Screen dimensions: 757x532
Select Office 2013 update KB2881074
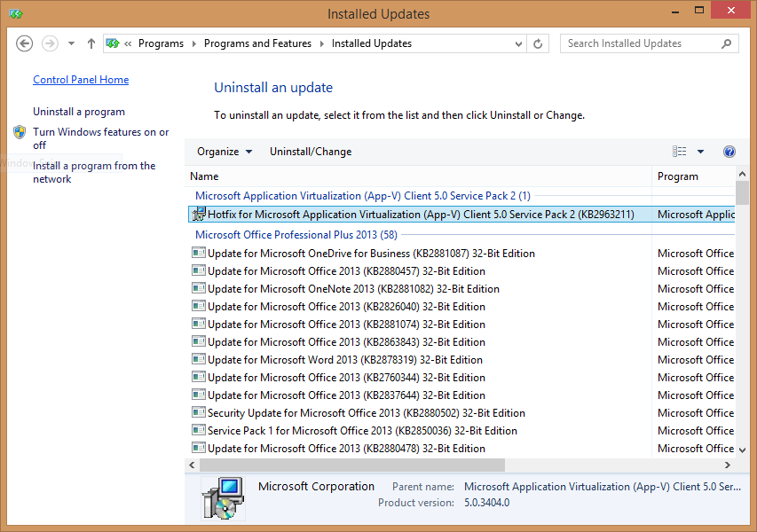(461, 325)
